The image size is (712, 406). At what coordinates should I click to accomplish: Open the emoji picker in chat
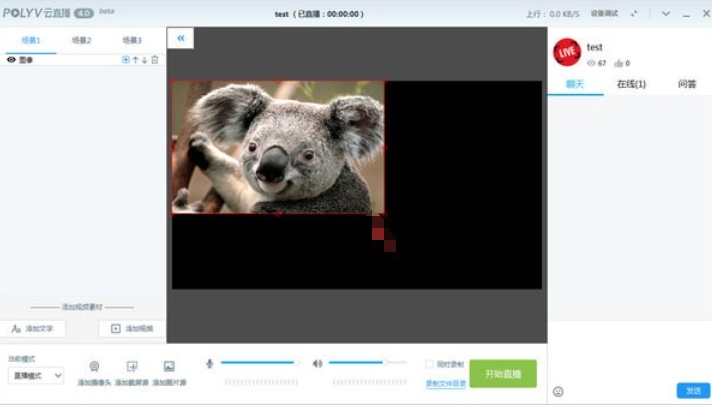tap(558, 391)
